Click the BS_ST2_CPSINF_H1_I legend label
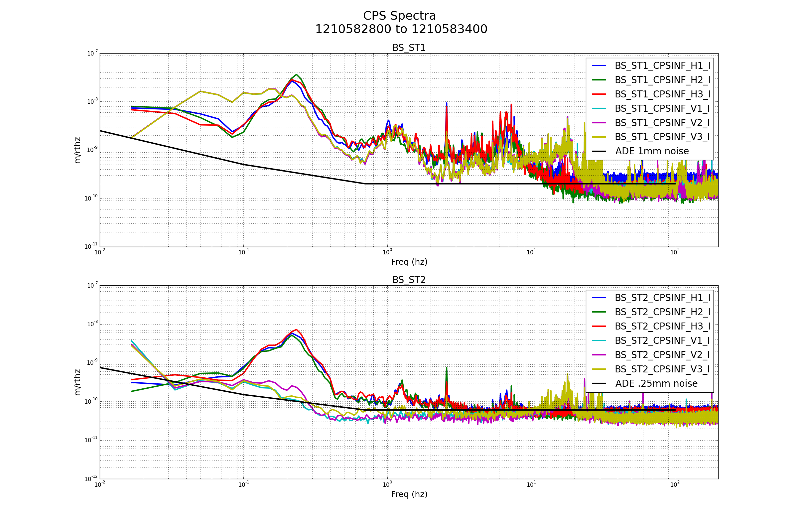This screenshot has width=798, height=532. click(662, 298)
